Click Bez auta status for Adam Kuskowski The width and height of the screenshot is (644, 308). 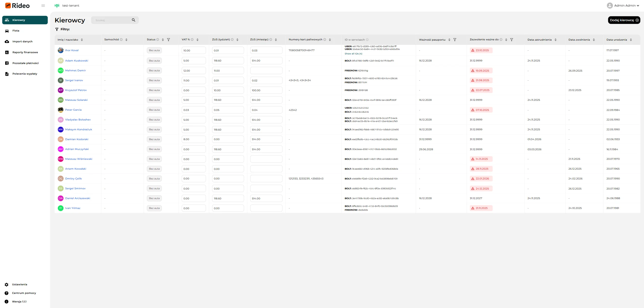154,61
